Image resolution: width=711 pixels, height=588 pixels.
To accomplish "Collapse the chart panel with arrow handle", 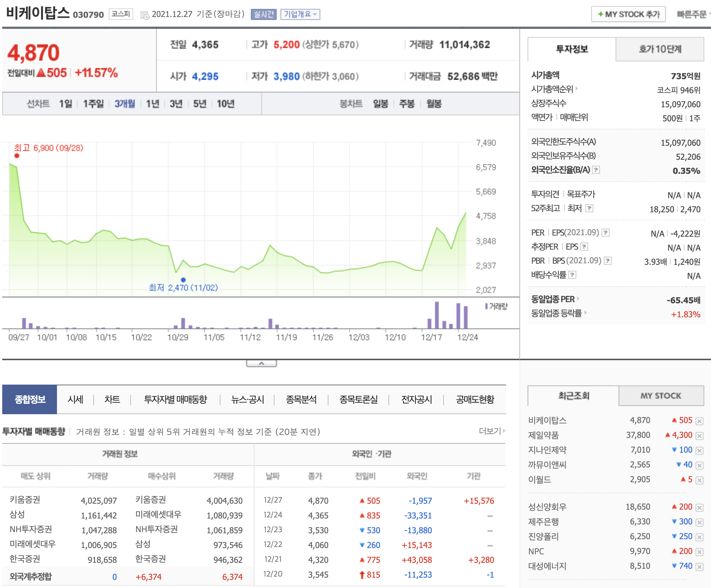I will point(261,364).
